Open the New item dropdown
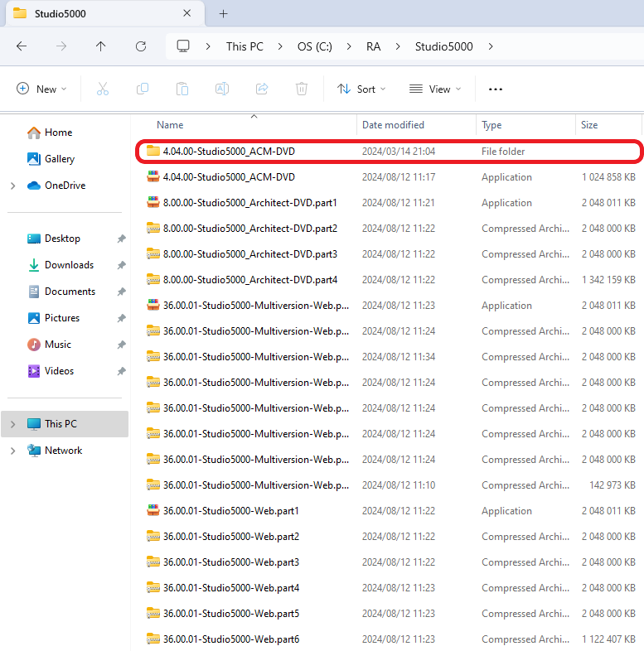Image resolution: width=644 pixels, height=651 pixels. pos(41,89)
